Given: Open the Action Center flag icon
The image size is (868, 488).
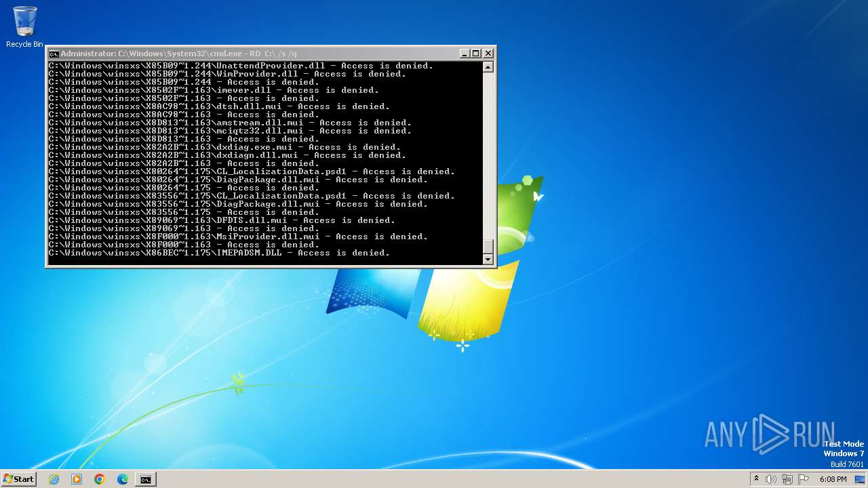Looking at the screenshot, I should [x=802, y=479].
